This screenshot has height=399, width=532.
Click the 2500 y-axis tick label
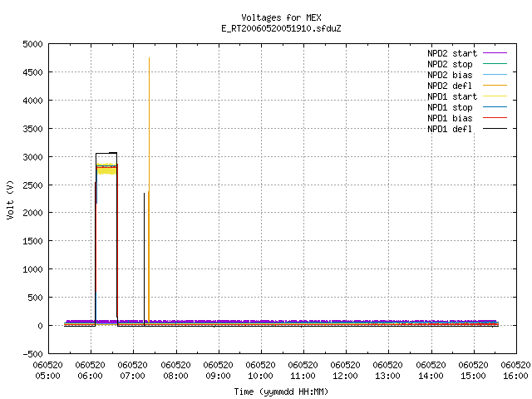32,185
